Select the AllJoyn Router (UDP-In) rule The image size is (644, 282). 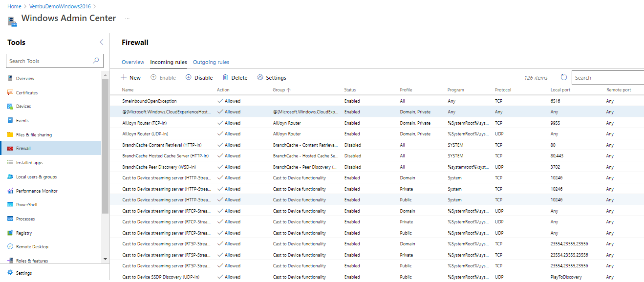[377, 134]
